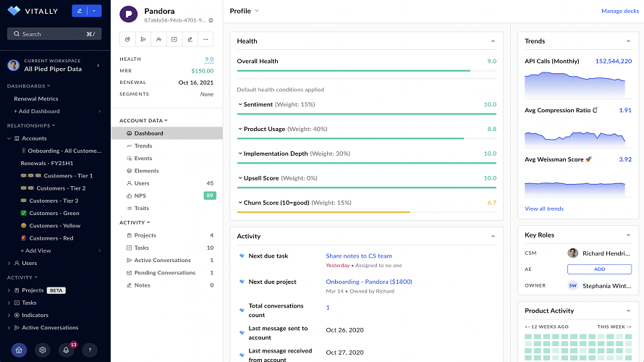
Task: Collapse the Relationships section header
Action: 31,125
